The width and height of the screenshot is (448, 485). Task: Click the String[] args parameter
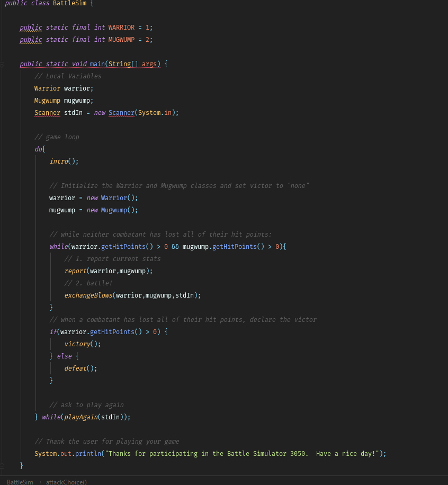point(132,64)
